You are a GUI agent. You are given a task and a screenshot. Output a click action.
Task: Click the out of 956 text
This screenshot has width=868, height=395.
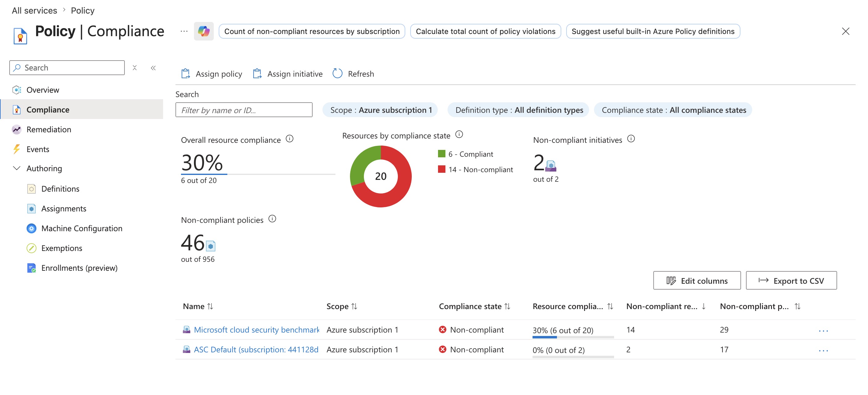coord(197,260)
